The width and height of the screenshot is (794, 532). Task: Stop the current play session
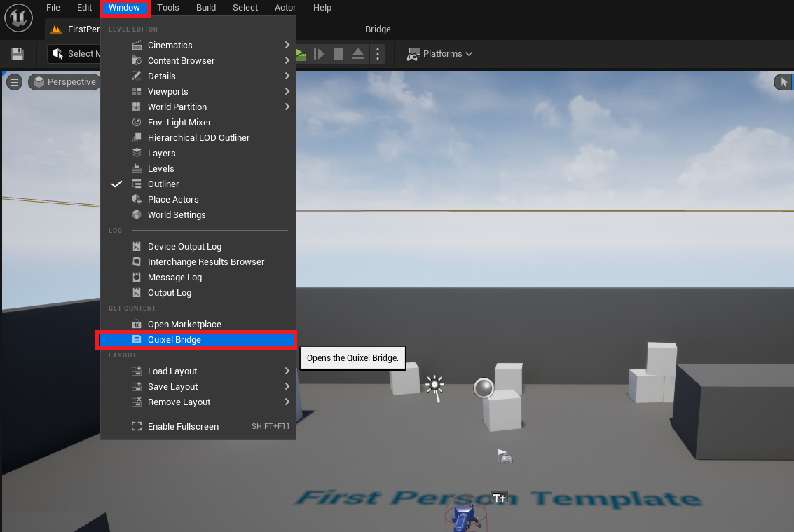338,54
